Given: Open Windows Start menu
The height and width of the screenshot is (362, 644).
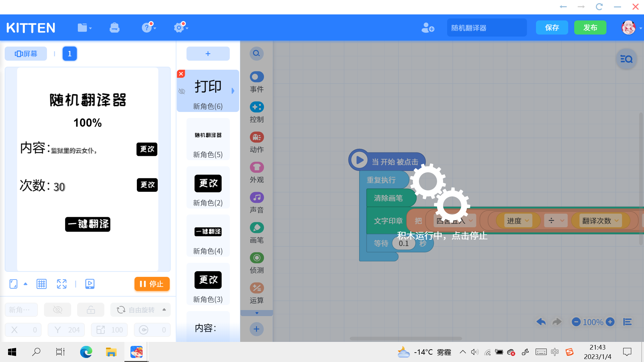Looking at the screenshot, I should (12, 352).
